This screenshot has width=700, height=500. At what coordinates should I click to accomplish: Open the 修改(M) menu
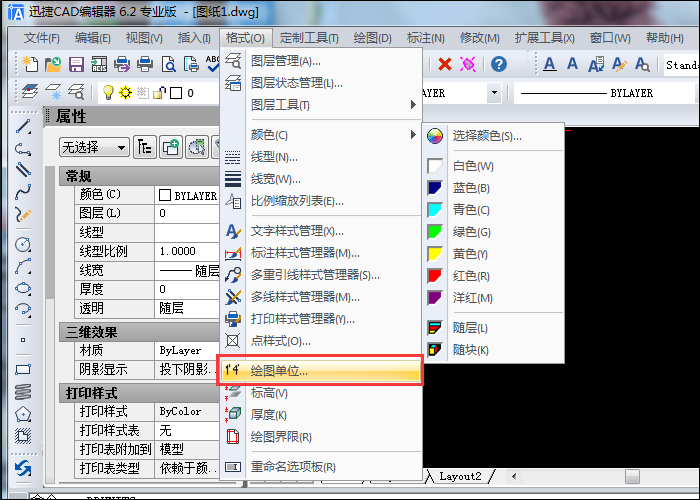pyautogui.click(x=479, y=38)
